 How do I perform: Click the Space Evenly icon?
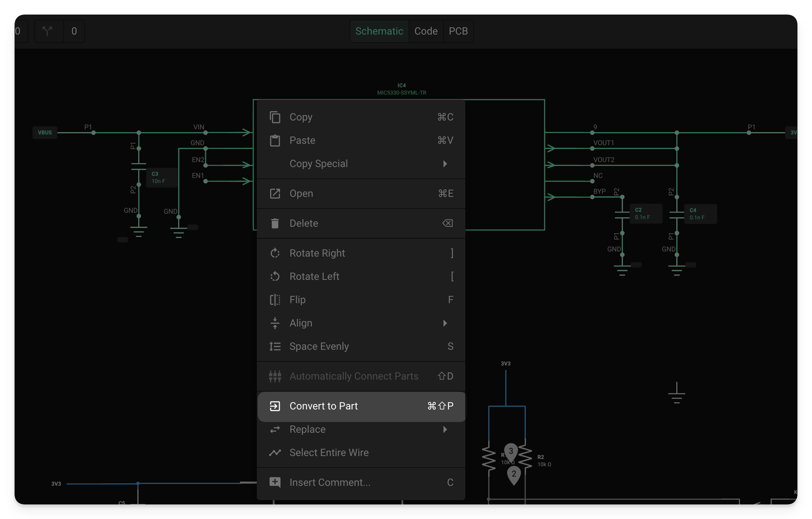[x=275, y=346]
